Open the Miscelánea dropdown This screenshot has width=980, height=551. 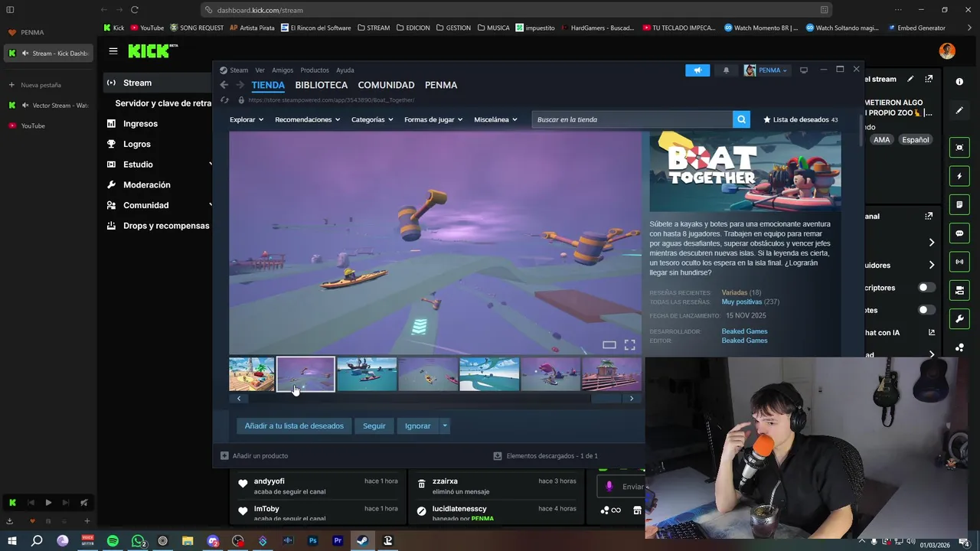pyautogui.click(x=495, y=119)
